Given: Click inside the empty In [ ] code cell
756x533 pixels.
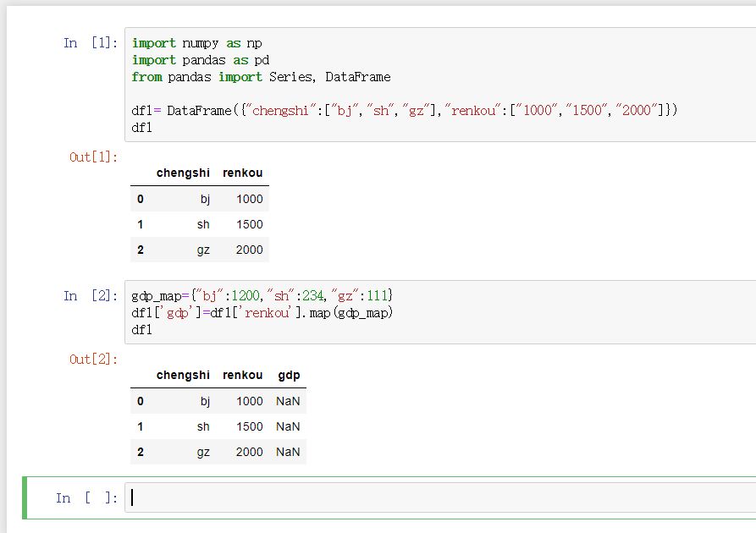Looking at the screenshot, I should tap(440, 497).
